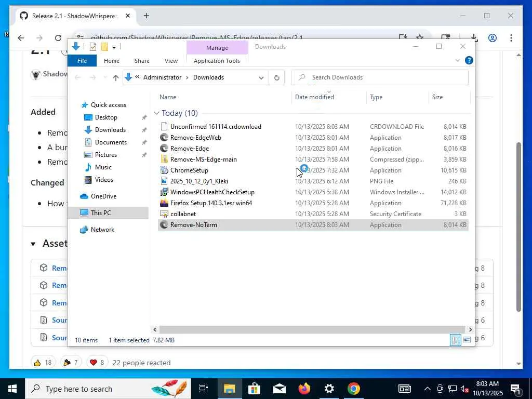Open a new Chrome tab
The height and width of the screenshot is (399, 532).
pyautogui.click(x=146, y=16)
